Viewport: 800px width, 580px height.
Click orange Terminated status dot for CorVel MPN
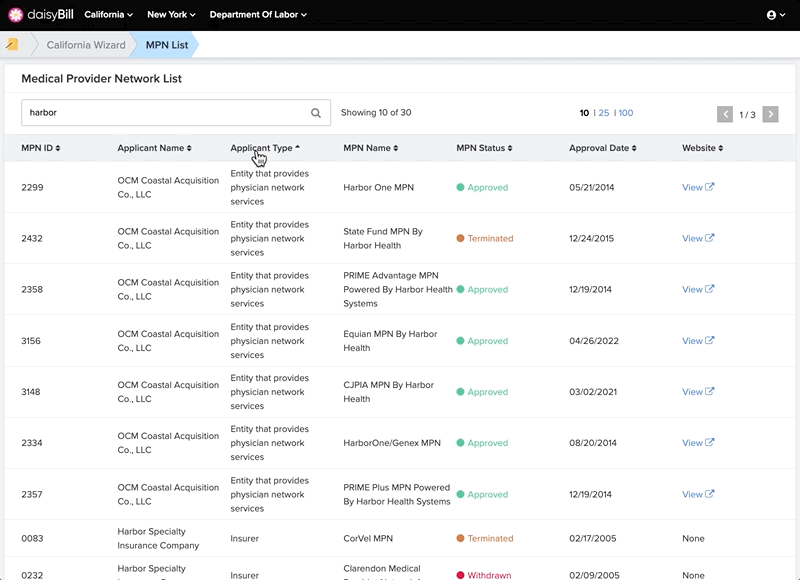point(460,538)
